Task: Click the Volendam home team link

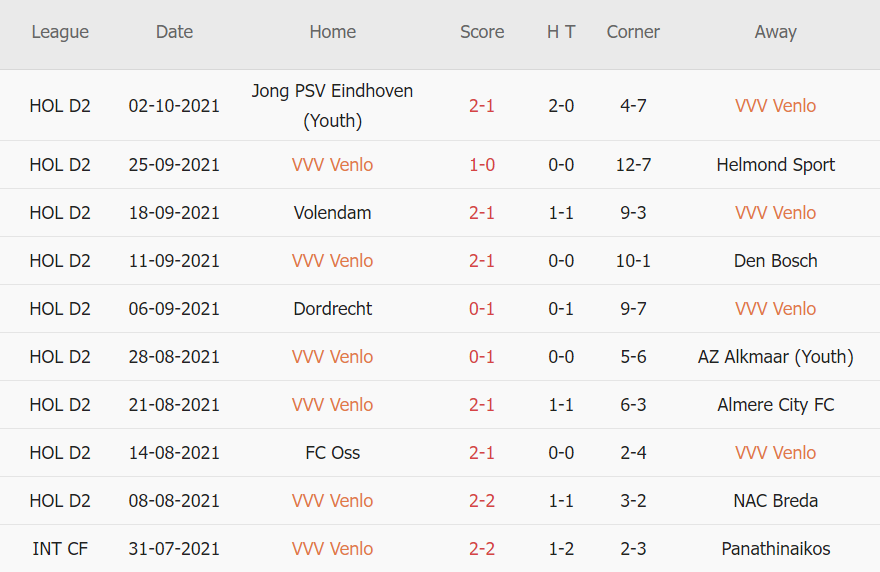Action: (x=332, y=213)
